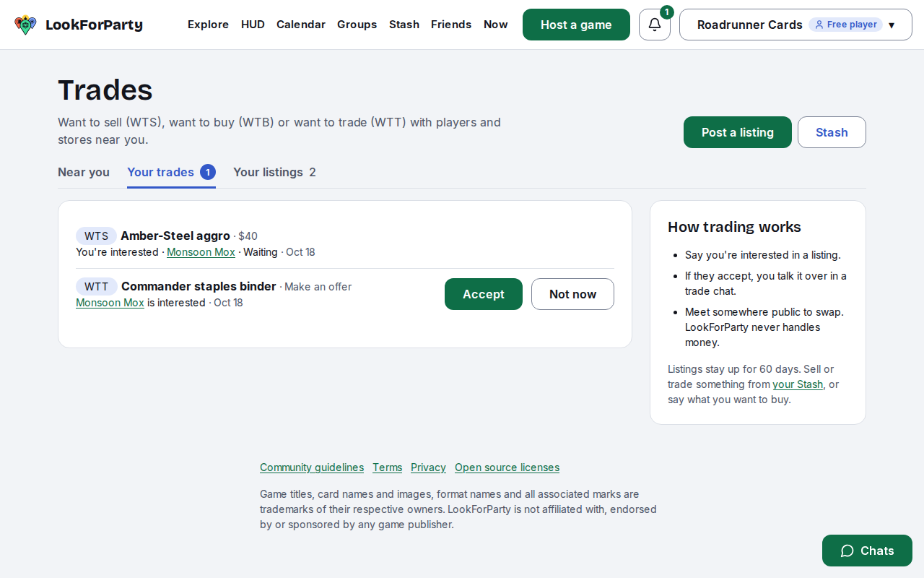Viewport: 924px width, 578px height.
Task: Click the Trades page heading
Action: click(105, 90)
